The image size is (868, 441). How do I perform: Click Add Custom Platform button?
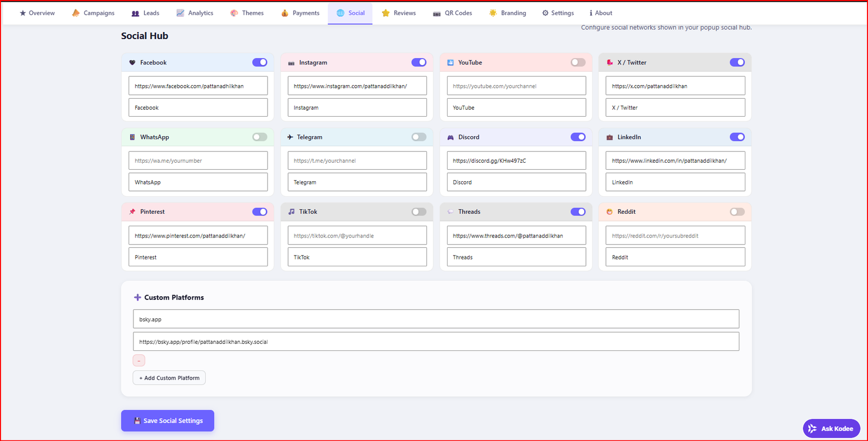(169, 378)
